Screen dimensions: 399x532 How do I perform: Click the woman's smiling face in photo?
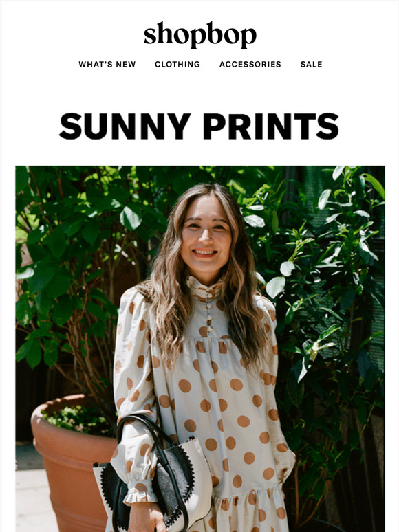pos(205,234)
